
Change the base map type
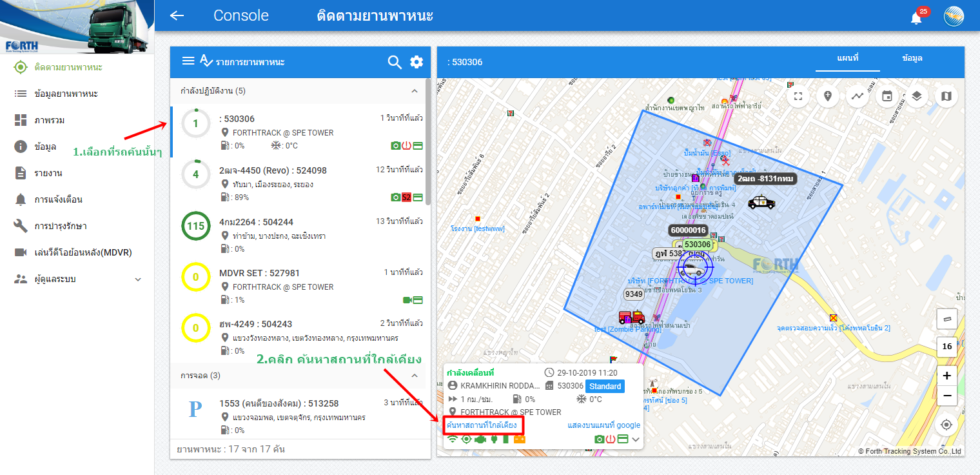(x=946, y=96)
